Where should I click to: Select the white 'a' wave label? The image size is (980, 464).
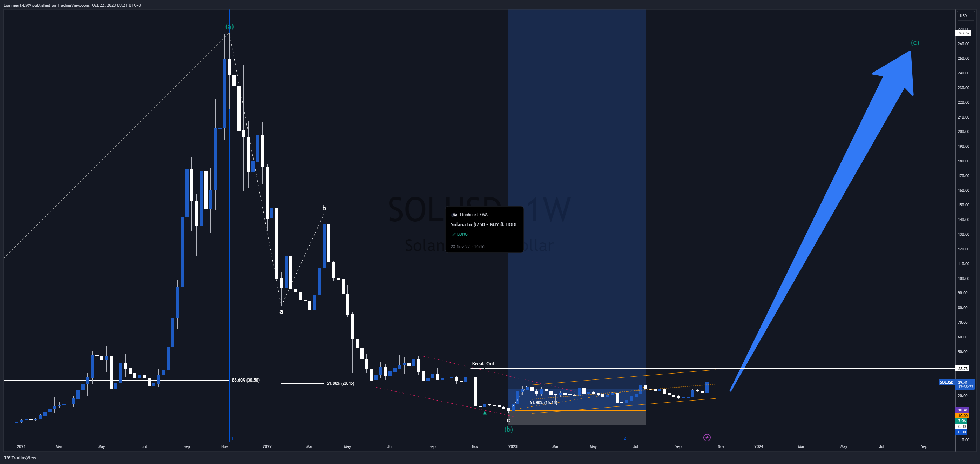[281, 311]
